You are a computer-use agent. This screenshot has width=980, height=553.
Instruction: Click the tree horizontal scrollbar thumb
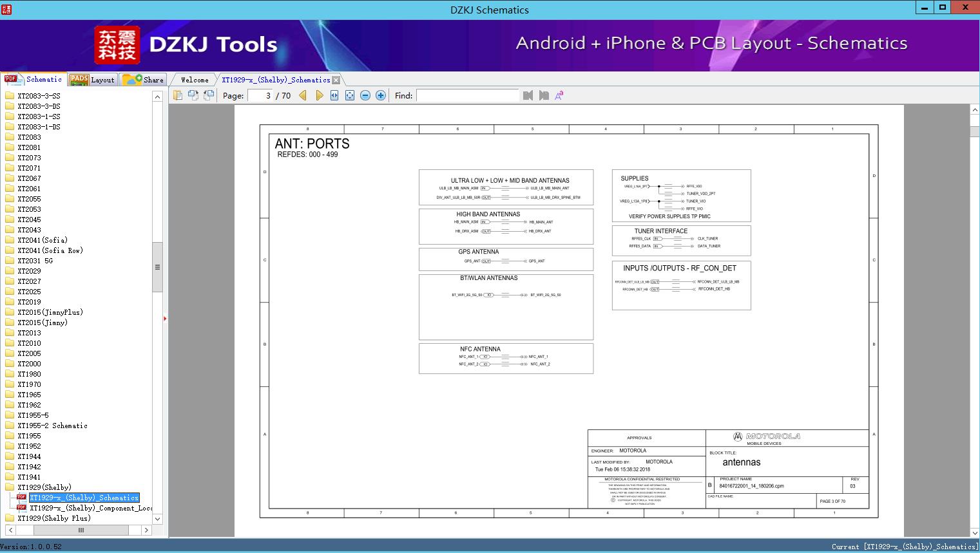pos(81,530)
